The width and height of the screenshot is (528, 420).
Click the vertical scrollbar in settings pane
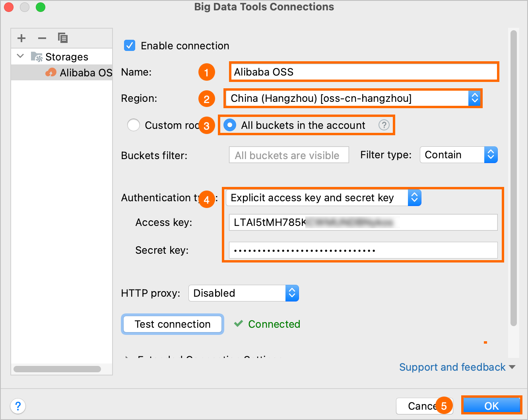coord(514,178)
